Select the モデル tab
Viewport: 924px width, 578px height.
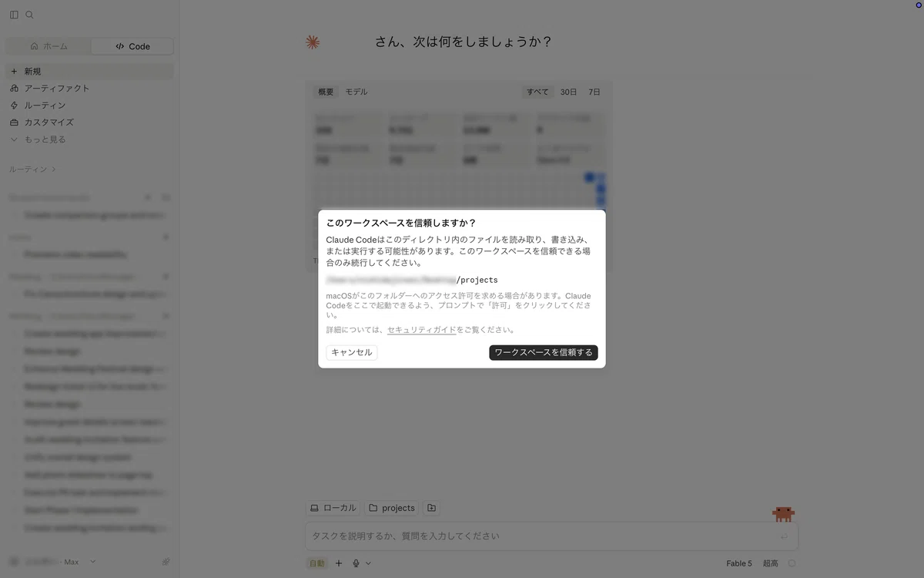pyautogui.click(x=356, y=92)
